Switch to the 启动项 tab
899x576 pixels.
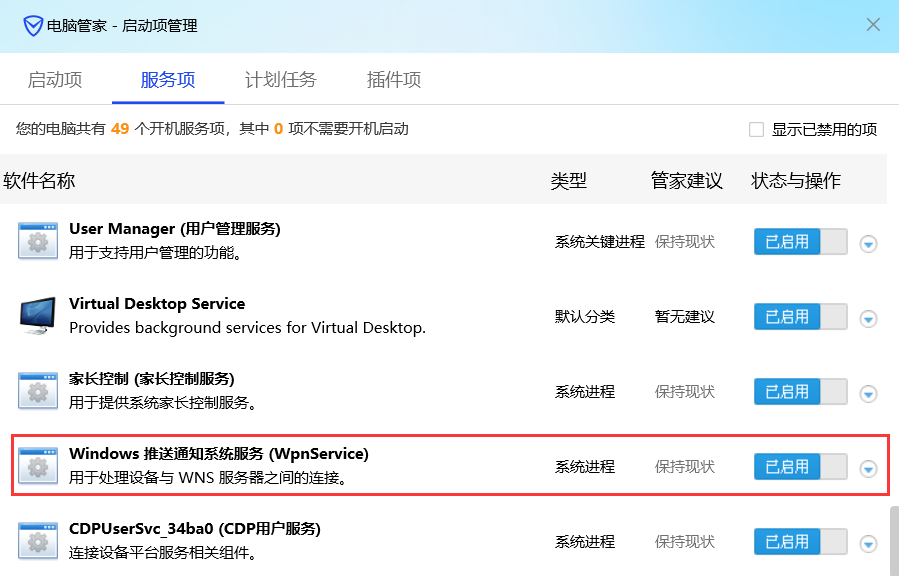click(x=55, y=79)
